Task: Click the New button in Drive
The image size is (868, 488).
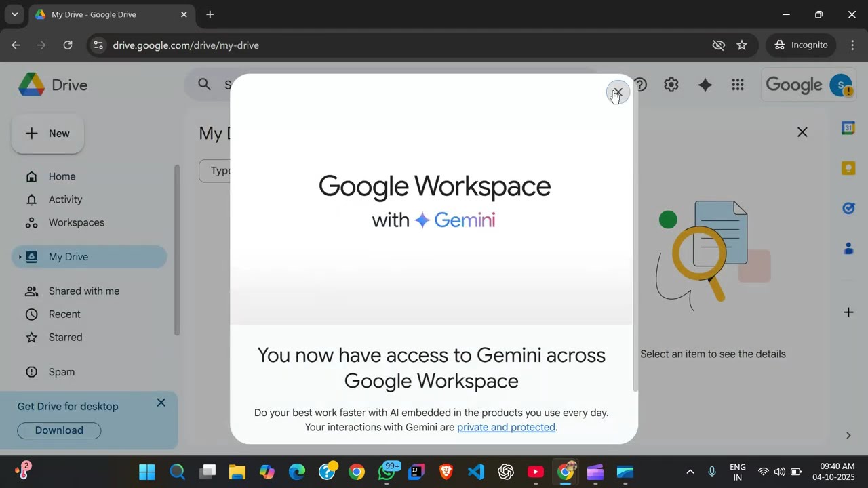Action: pos(47,134)
